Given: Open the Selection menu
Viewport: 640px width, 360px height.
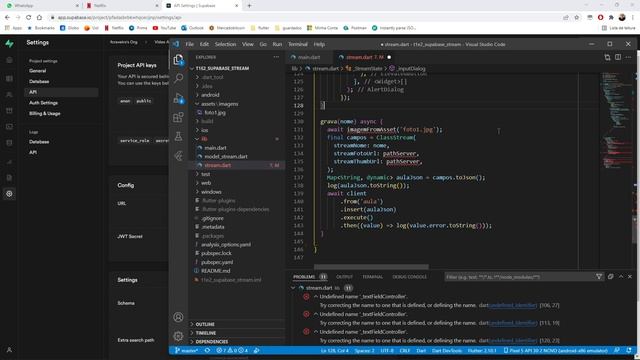Looking at the screenshot, I should 225,44.
